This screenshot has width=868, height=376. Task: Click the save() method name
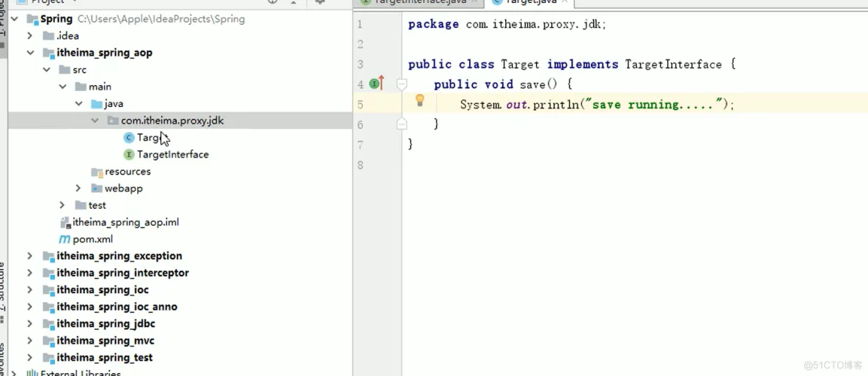click(x=533, y=84)
